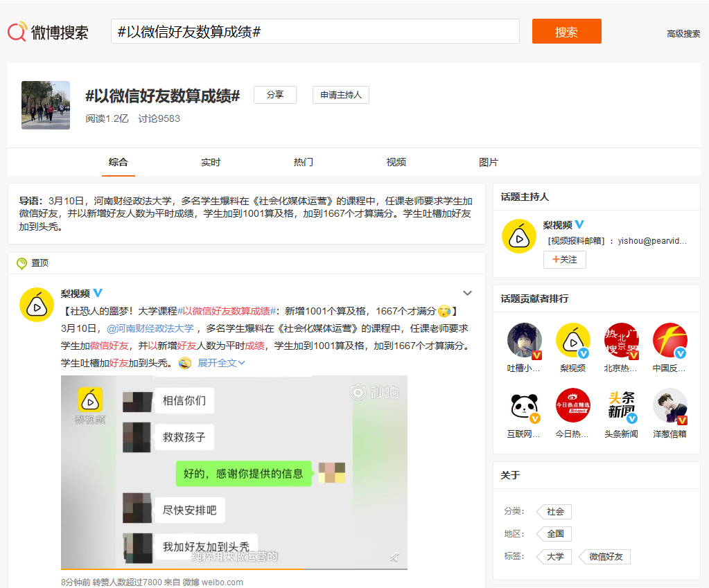Click the 阅读1.2亿 read count
This screenshot has height=588, width=709.
(x=107, y=118)
